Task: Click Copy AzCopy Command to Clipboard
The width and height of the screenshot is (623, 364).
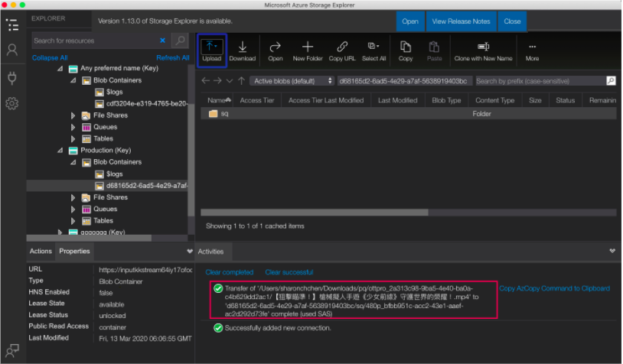Action: pos(555,288)
